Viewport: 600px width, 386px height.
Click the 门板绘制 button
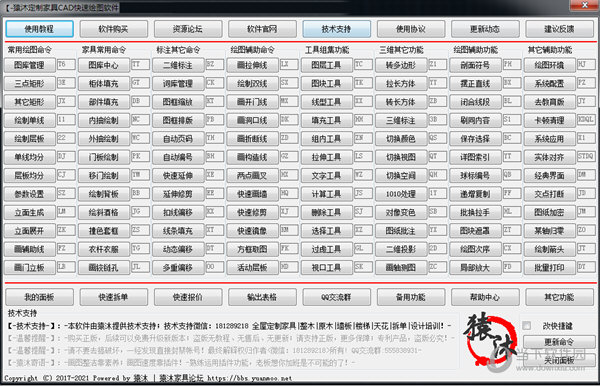click(104, 157)
